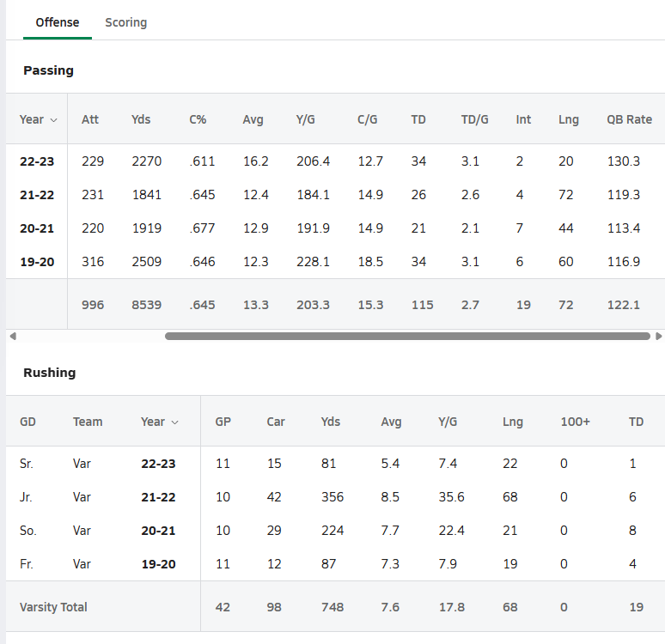Image resolution: width=665 pixels, height=644 pixels.
Task: Sort Passing table by TD/G column
Action: pos(474,119)
